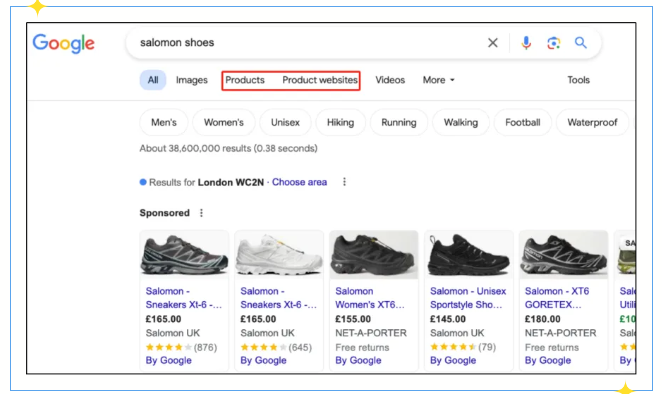Open the Product websites tab

[320, 80]
